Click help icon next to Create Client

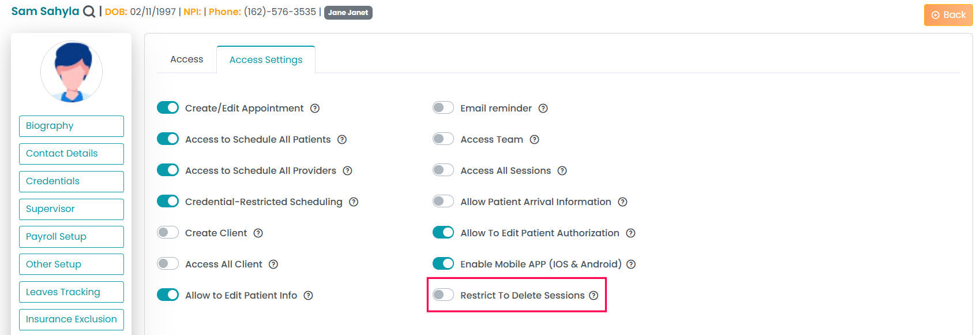tap(258, 233)
